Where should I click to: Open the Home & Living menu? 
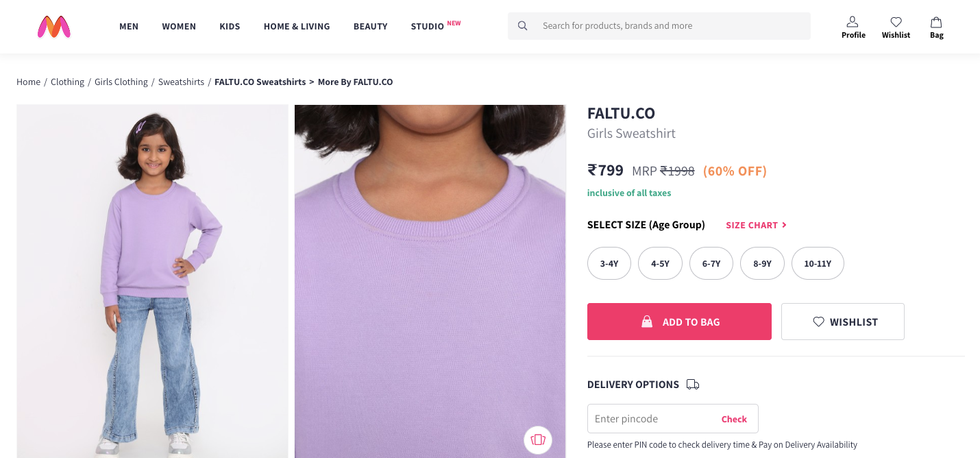pyautogui.click(x=297, y=26)
